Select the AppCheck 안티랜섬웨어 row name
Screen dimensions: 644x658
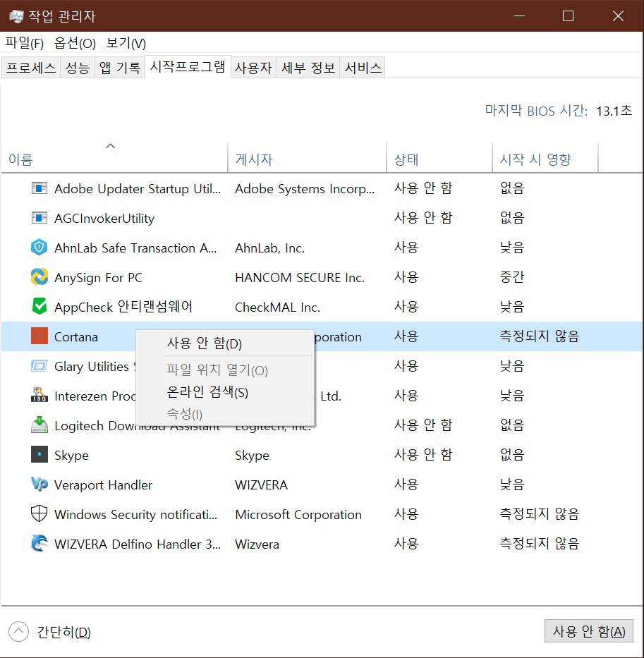(123, 307)
